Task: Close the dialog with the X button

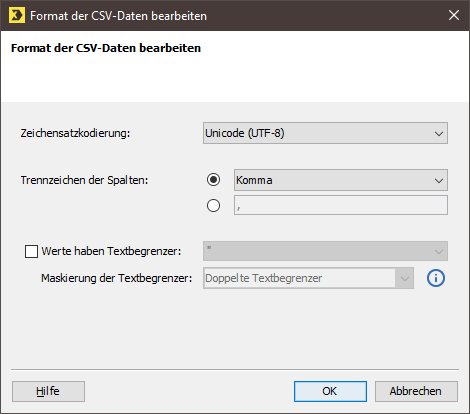Action: (454, 15)
